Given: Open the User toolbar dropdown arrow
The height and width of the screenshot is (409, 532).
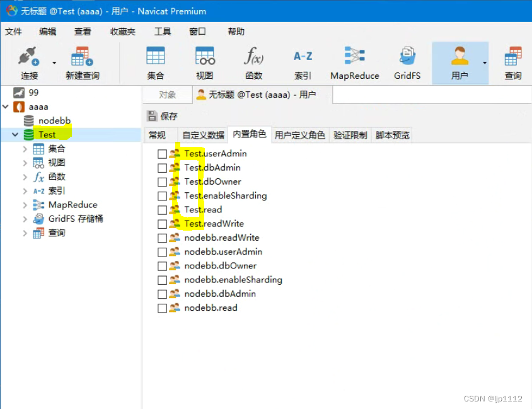Looking at the screenshot, I should pos(485,63).
